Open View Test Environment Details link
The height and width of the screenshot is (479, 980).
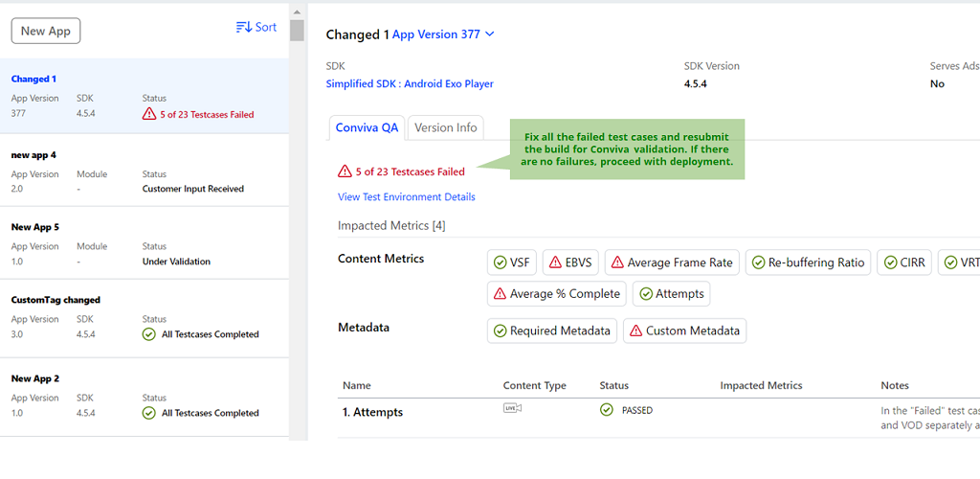tap(406, 197)
